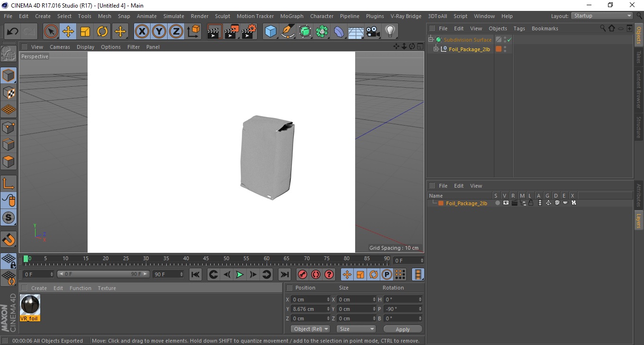Image resolution: width=644 pixels, height=345 pixels.
Task: Click Rotation P field showing -90°
Action: [403, 309]
